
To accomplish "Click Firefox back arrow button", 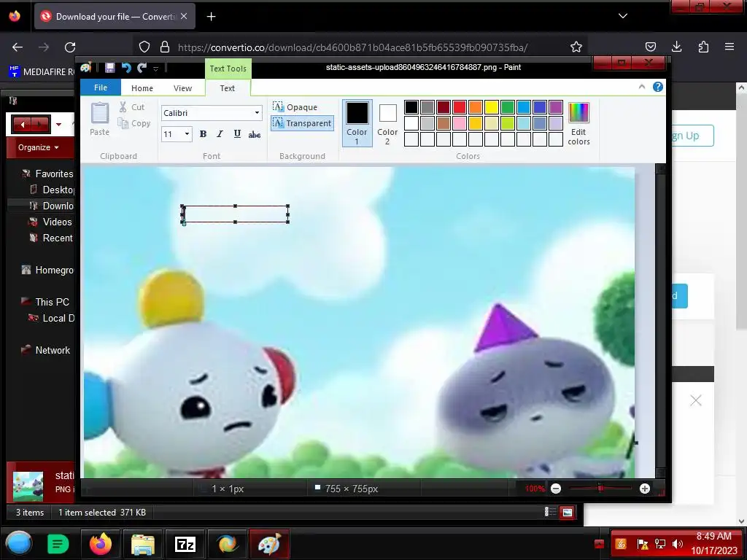I will tap(18, 47).
